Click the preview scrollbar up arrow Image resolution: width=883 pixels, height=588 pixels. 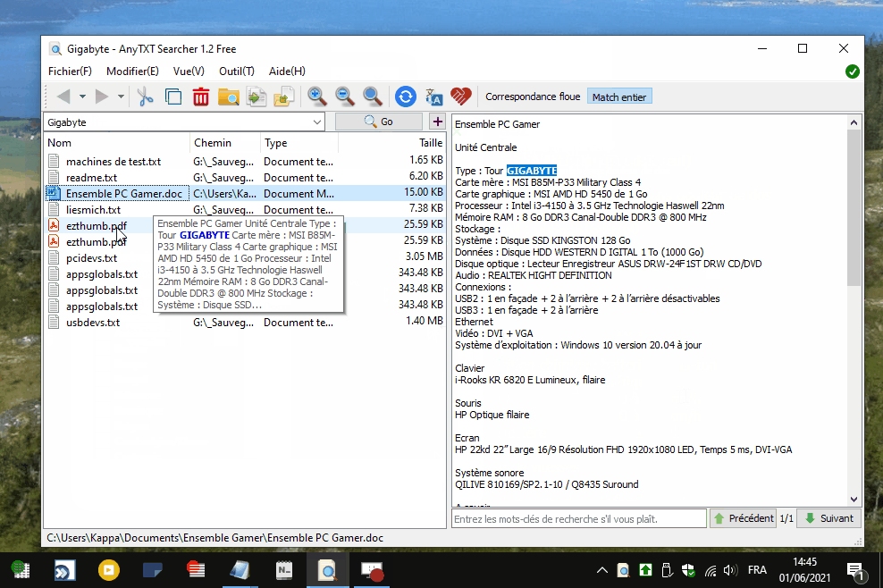[854, 122]
